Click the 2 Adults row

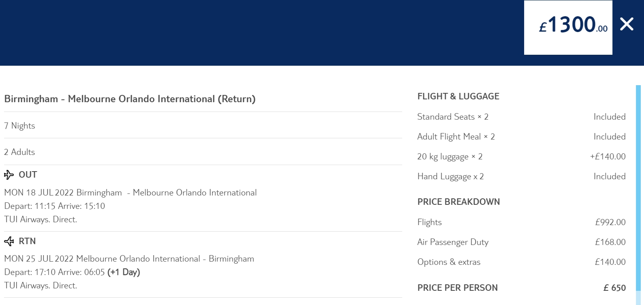(19, 152)
